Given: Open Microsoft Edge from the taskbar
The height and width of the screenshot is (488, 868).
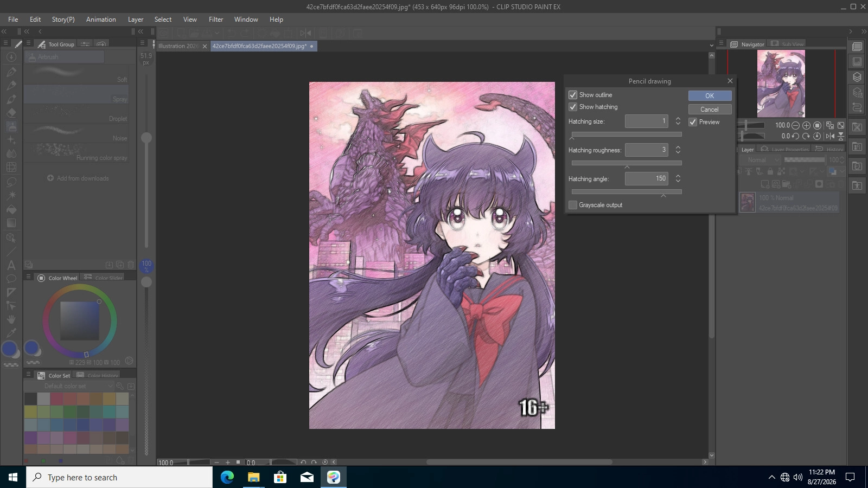Looking at the screenshot, I should pos(227,477).
